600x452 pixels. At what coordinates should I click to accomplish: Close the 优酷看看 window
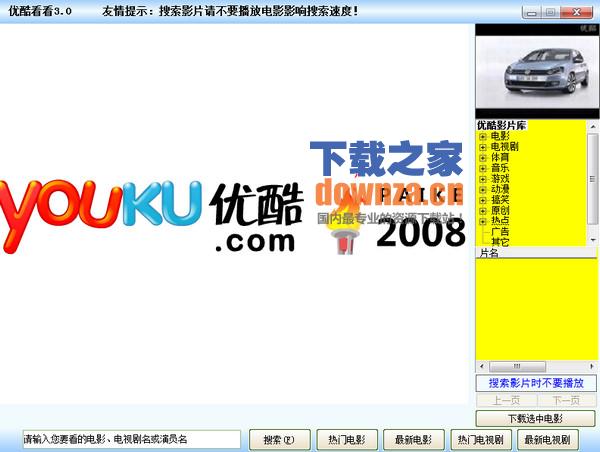click(576, 13)
